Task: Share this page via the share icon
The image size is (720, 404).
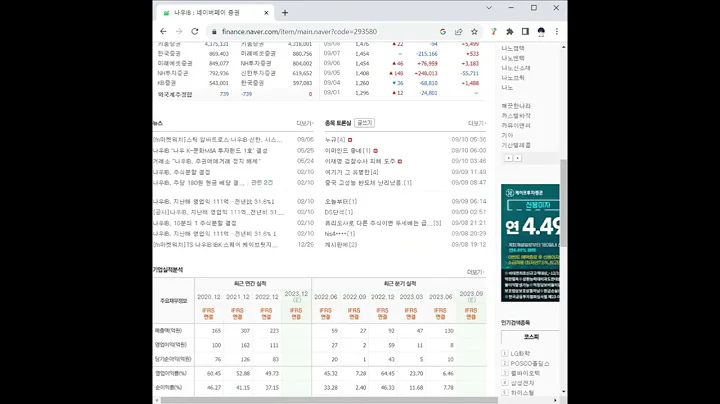Action: click(458, 32)
